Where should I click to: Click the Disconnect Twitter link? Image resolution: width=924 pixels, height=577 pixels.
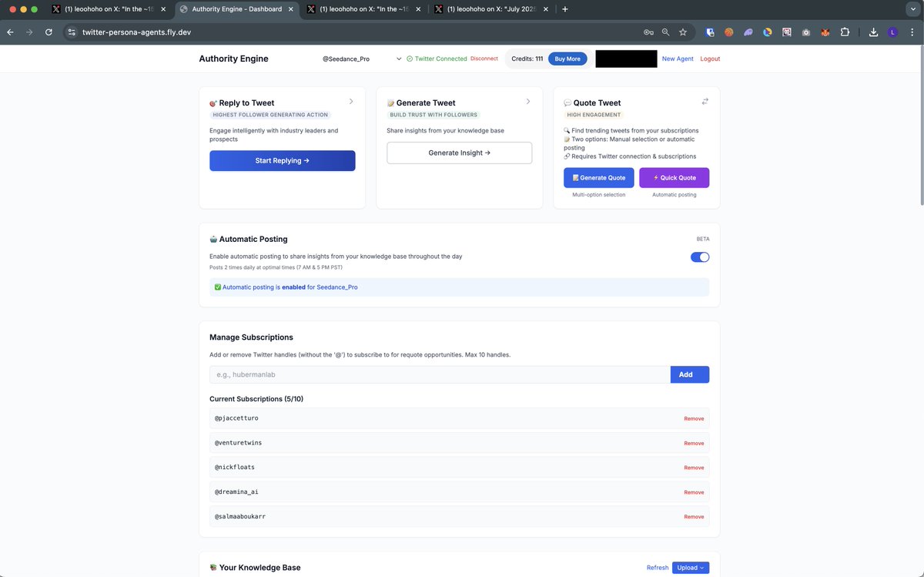click(484, 59)
